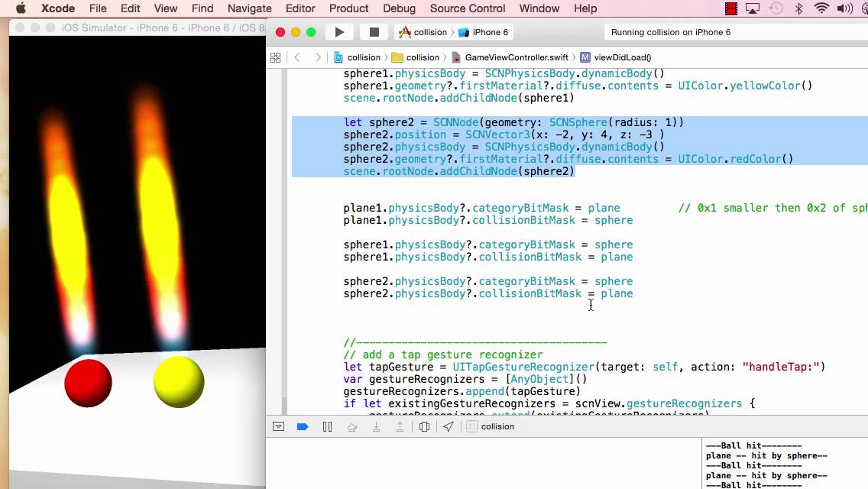
Task: Click the '// add a tap gesture recognizer' comment
Action: [443, 355]
